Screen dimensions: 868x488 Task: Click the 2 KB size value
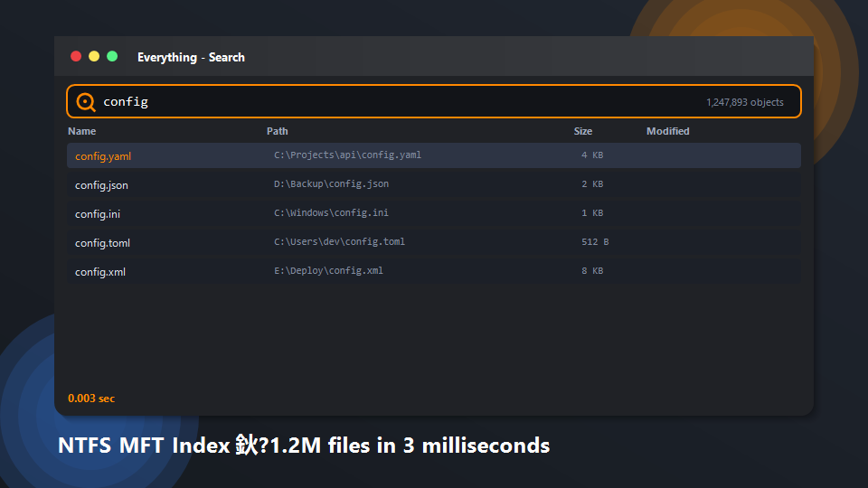pos(592,183)
